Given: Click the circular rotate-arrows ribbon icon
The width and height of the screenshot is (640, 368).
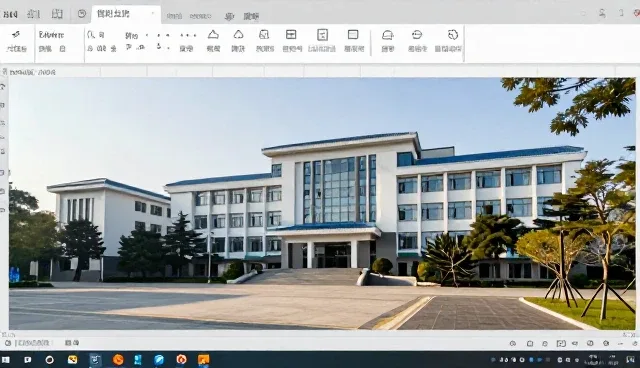Looking at the screenshot, I should 453,35.
